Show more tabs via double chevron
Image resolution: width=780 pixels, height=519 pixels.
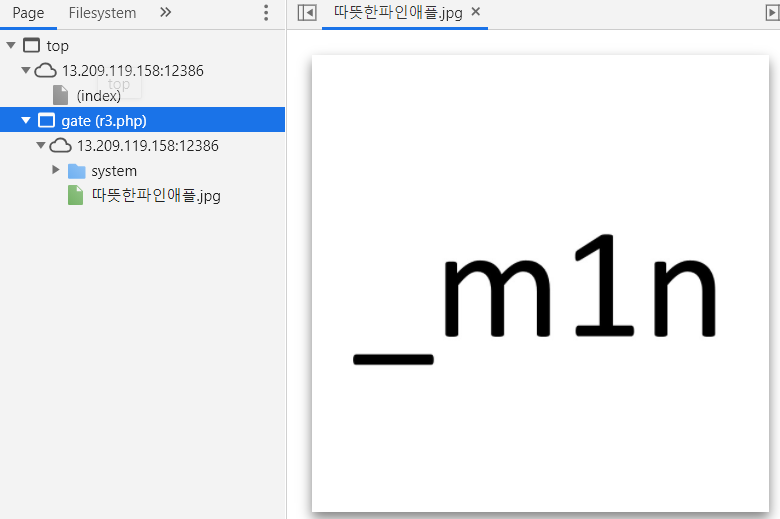[x=166, y=12]
